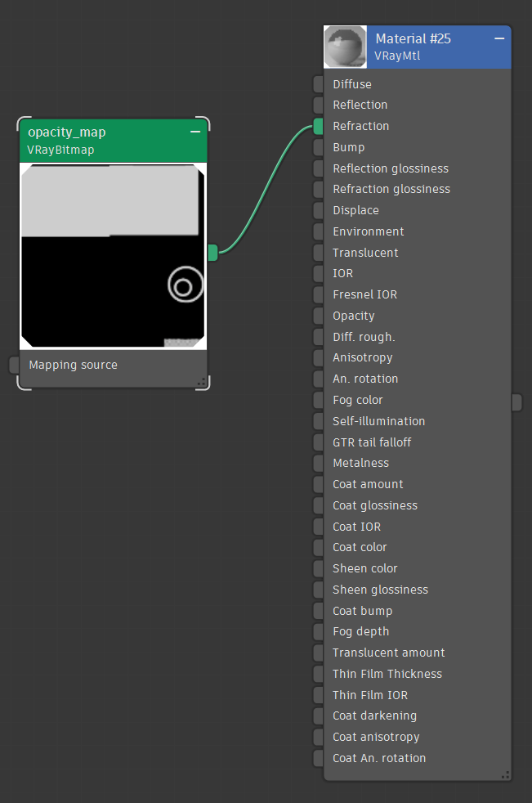Click the Displace input socket
The height and width of the screenshot is (803, 532).
[318, 210]
